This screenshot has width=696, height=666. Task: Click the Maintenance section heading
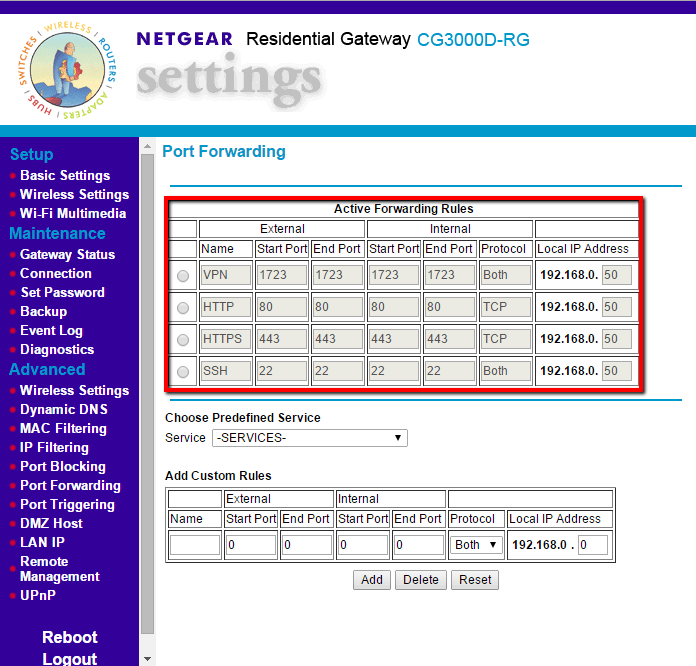[57, 234]
